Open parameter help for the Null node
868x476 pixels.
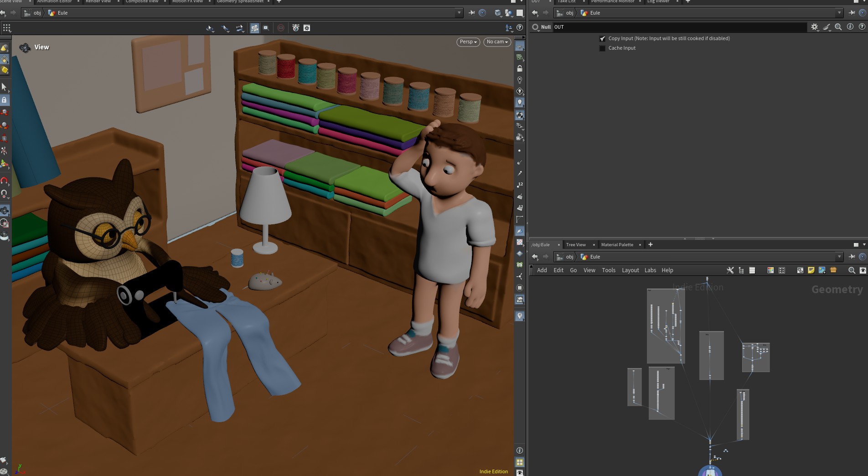pos(862,27)
